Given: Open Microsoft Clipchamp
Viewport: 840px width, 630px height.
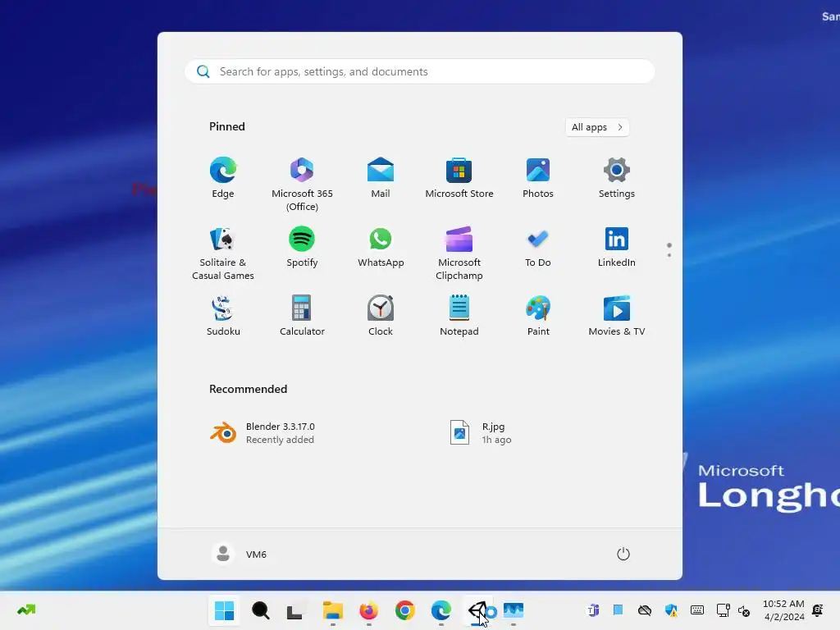Looking at the screenshot, I should click(459, 253).
